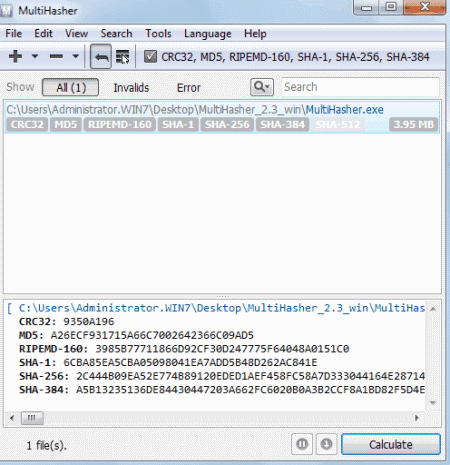The image size is (450, 465).
Task: Close the MultiHasher window
Action: [425, 7]
